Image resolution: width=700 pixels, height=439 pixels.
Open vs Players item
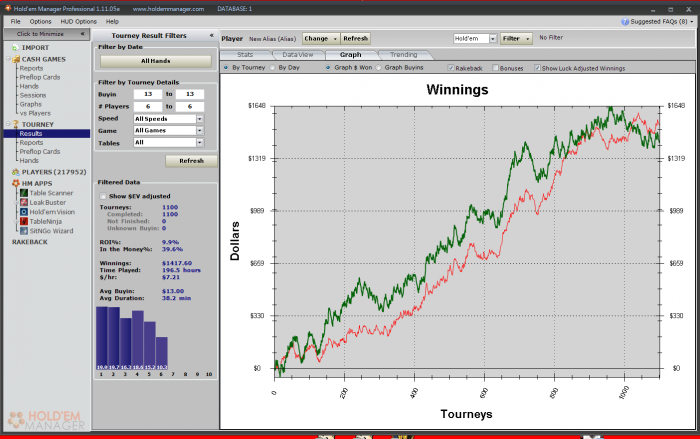click(35, 113)
